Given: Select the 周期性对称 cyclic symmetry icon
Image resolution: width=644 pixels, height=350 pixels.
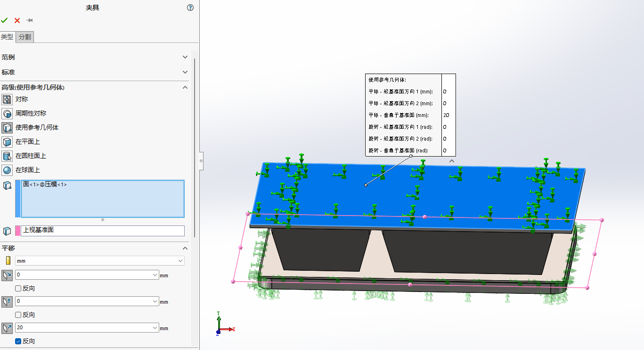Looking at the screenshot, I should point(7,113).
